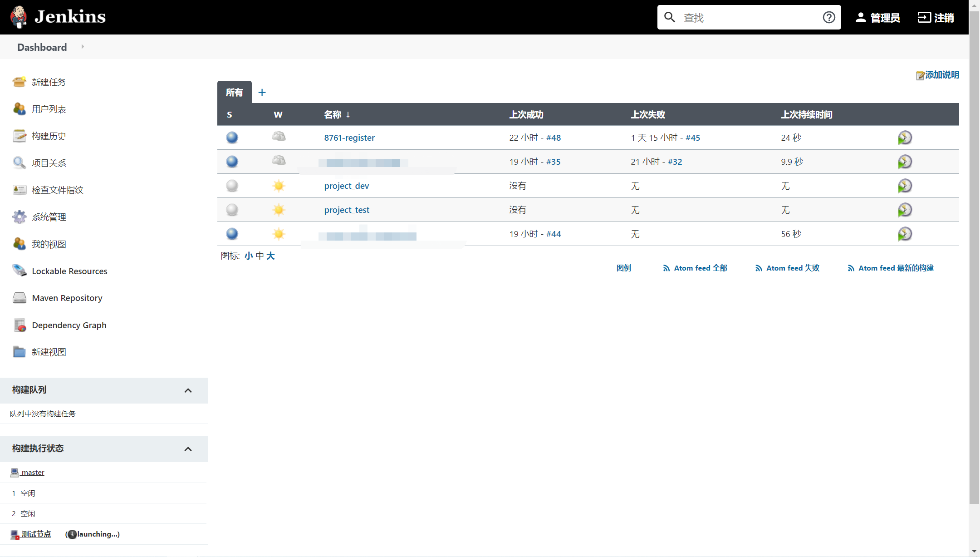This screenshot has height=557, width=980.
Task: Open 构建历史 build history
Action: (x=49, y=136)
